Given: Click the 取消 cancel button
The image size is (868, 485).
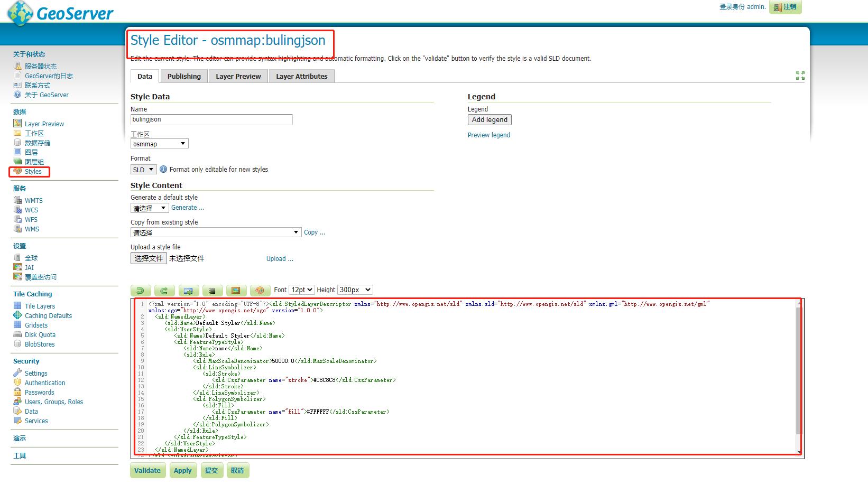Looking at the screenshot, I should [237, 471].
